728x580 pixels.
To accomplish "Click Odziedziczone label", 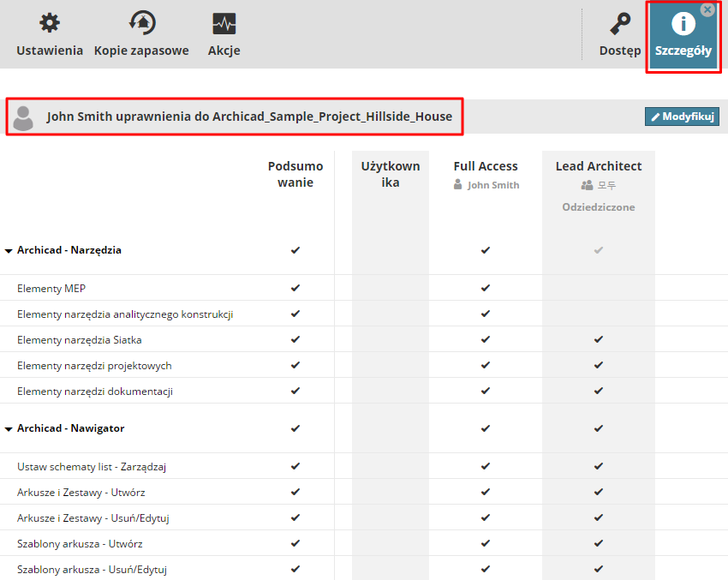I will [599, 207].
